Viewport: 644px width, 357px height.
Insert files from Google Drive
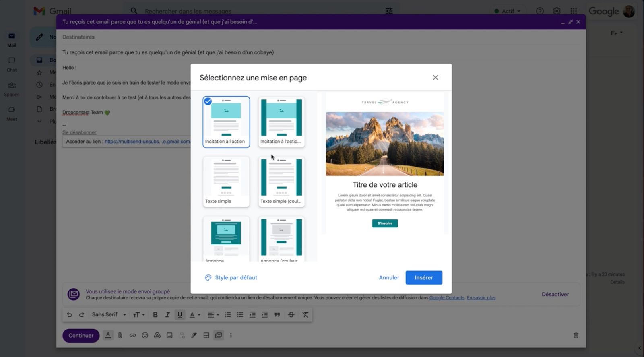click(157, 335)
